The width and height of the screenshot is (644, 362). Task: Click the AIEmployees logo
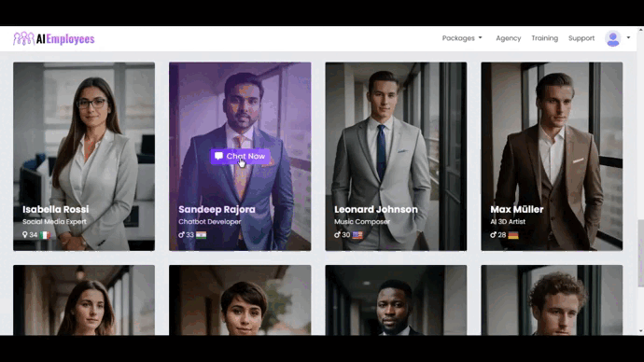click(x=54, y=38)
